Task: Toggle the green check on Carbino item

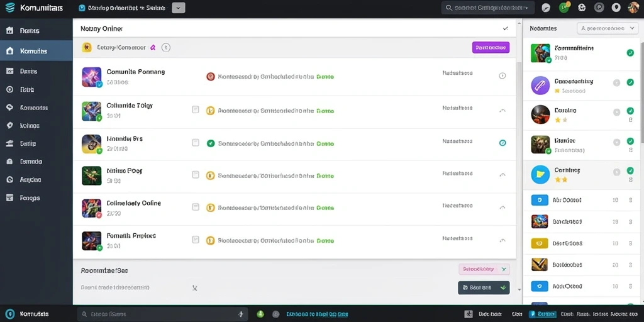Action: 630,111
